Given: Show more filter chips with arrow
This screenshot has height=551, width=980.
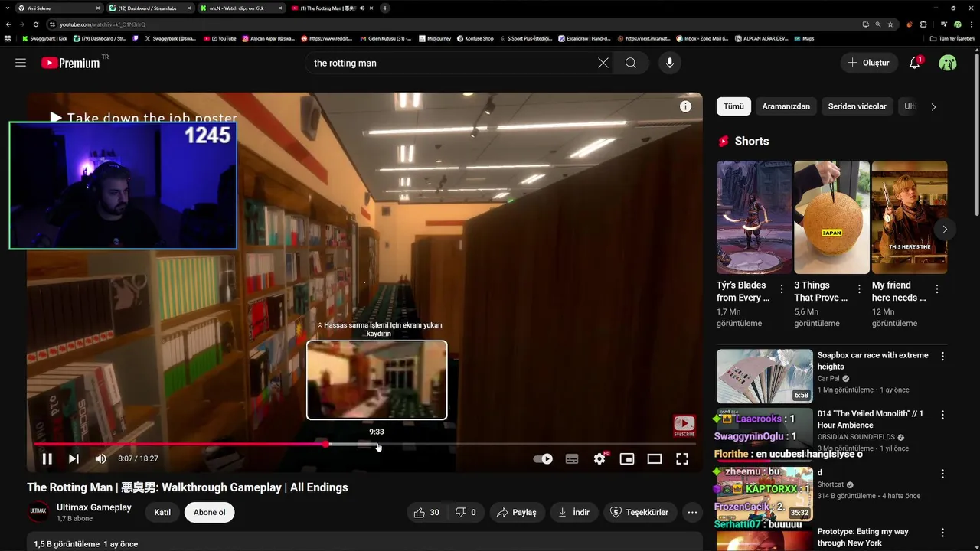Looking at the screenshot, I should pos(933,107).
